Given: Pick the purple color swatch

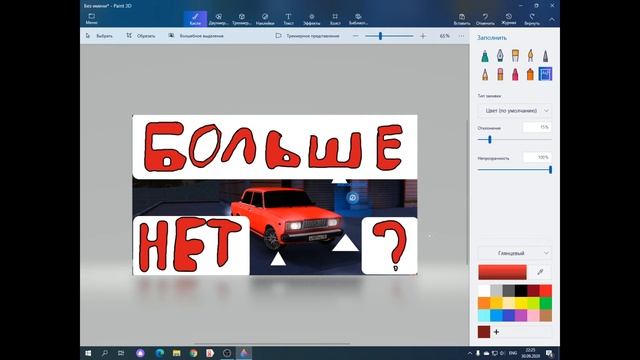Looking at the screenshot, I should pyautogui.click(x=521, y=315).
